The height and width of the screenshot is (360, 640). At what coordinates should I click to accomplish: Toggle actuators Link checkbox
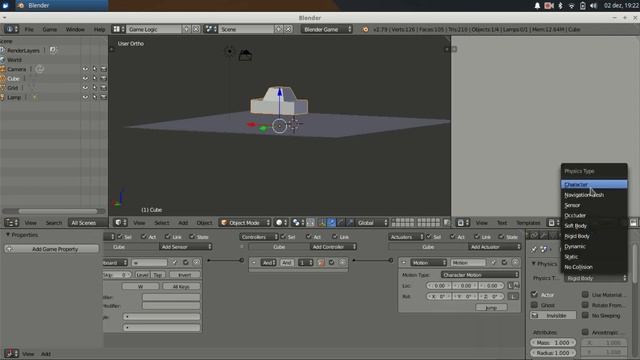[477, 236]
